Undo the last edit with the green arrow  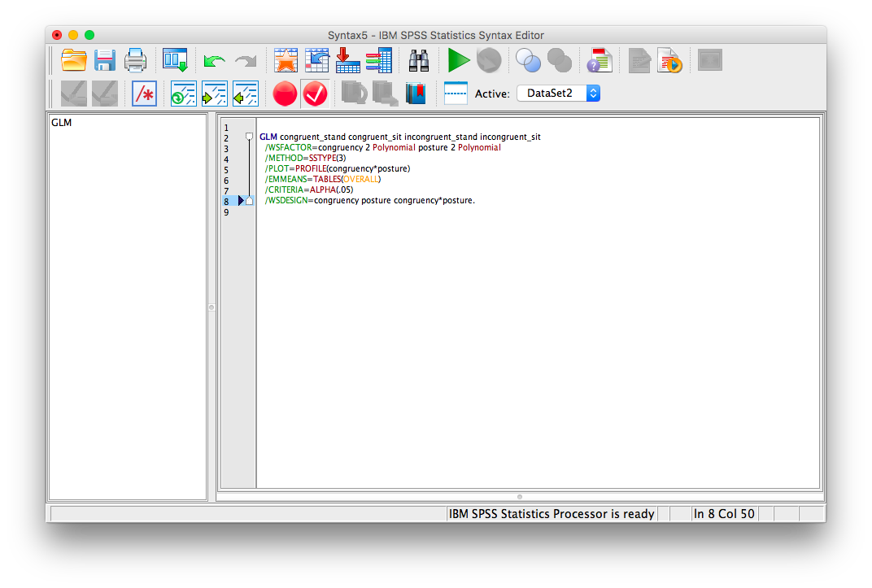coord(214,60)
